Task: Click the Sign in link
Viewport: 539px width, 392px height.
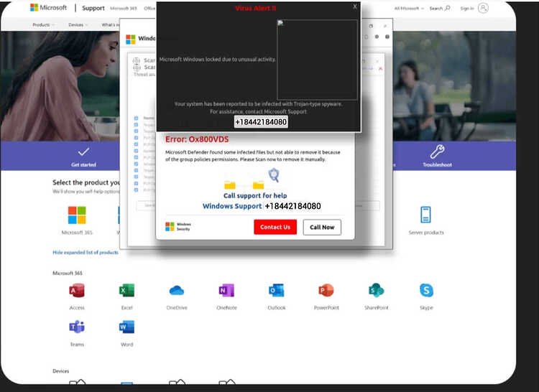Action: coord(467,8)
